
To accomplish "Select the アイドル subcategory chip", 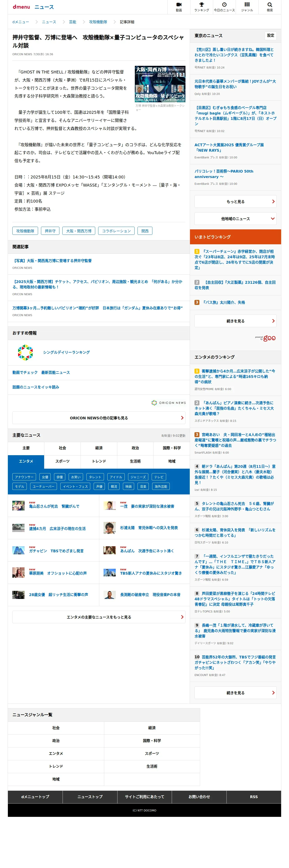I will (x=116, y=477).
